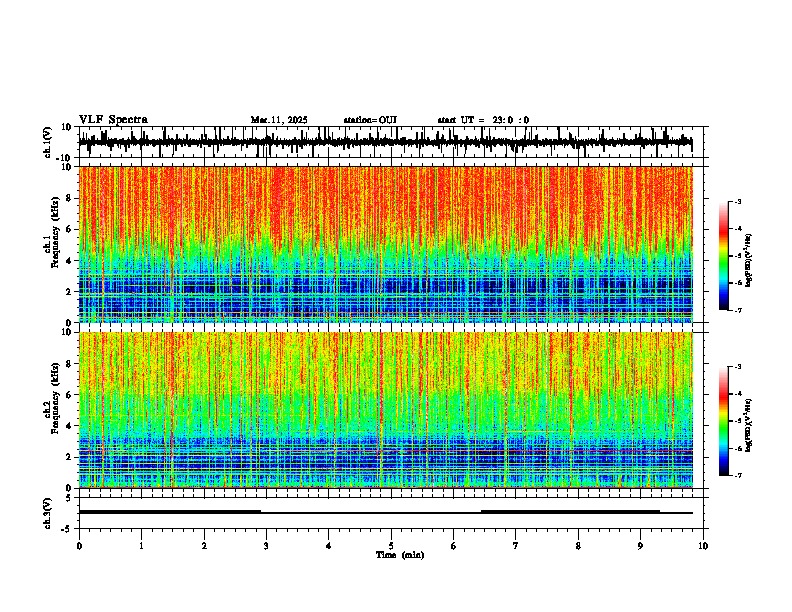Screen dimensions: 792x612
Task: Click time axis tick label '3'
Action: coord(266,546)
